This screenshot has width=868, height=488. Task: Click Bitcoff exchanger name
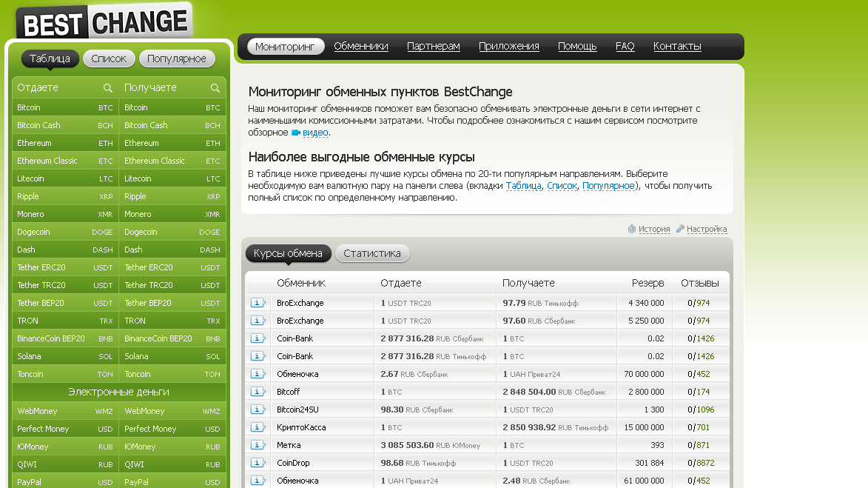(x=288, y=392)
